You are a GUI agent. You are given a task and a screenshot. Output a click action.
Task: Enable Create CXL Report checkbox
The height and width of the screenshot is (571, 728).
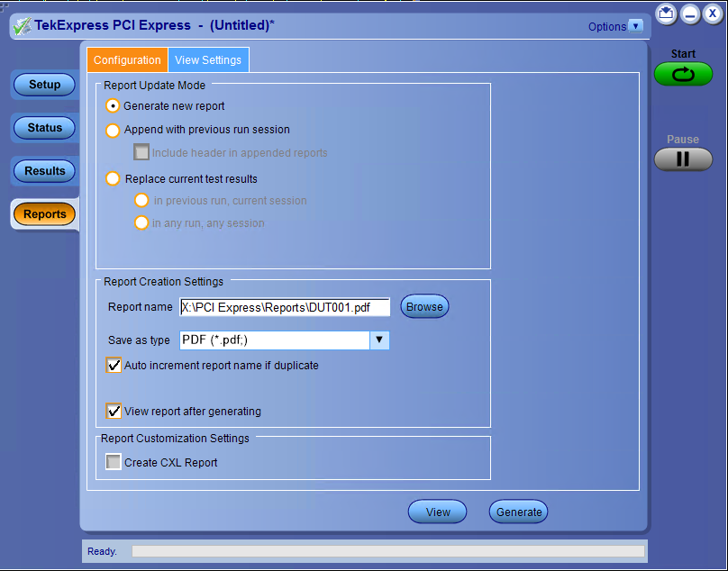pyautogui.click(x=114, y=462)
